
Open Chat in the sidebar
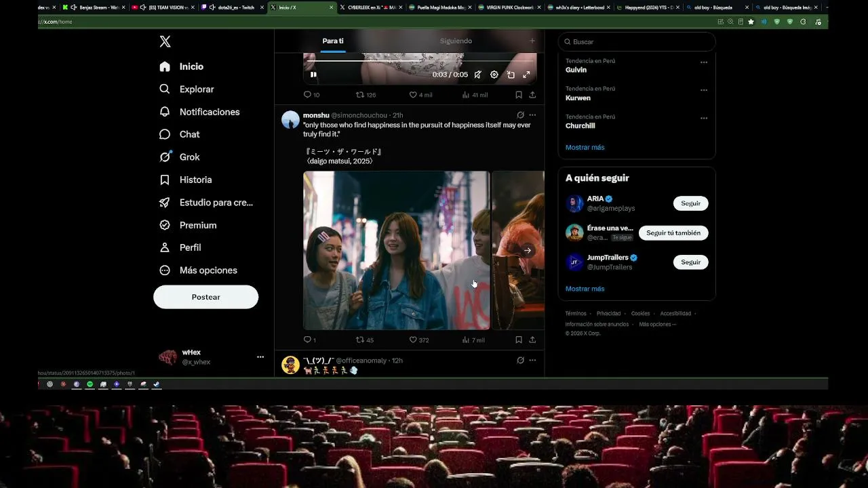[x=180, y=134]
